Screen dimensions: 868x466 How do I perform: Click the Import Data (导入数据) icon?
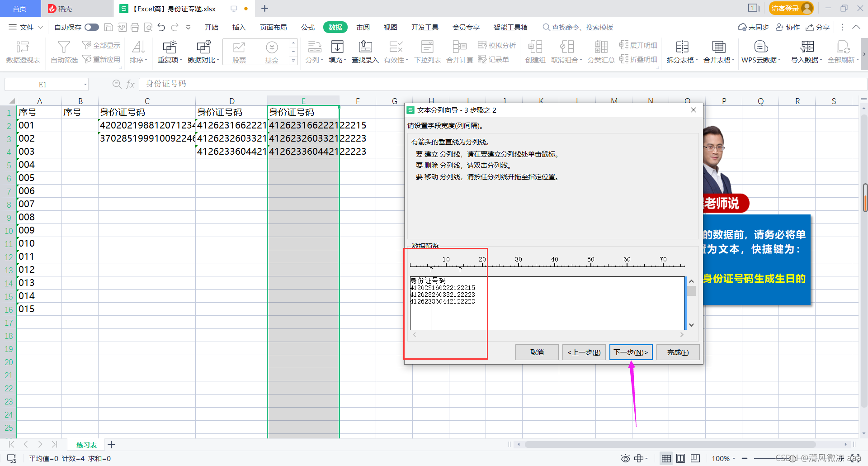pyautogui.click(x=807, y=47)
